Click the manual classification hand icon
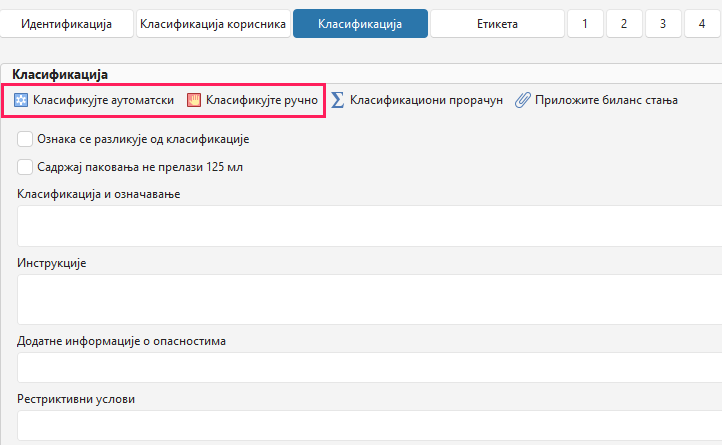 click(x=194, y=100)
